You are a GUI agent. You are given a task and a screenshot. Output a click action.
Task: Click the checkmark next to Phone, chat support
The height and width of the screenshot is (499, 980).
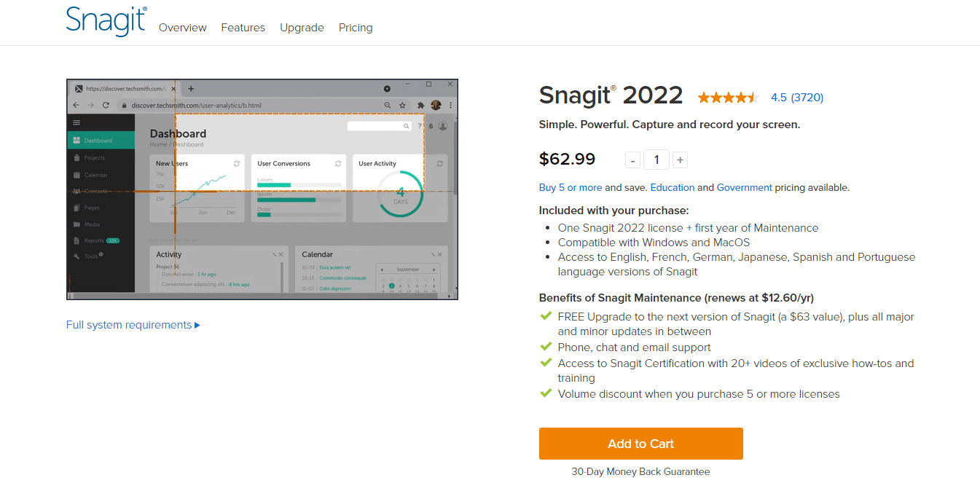[x=546, y=347]
